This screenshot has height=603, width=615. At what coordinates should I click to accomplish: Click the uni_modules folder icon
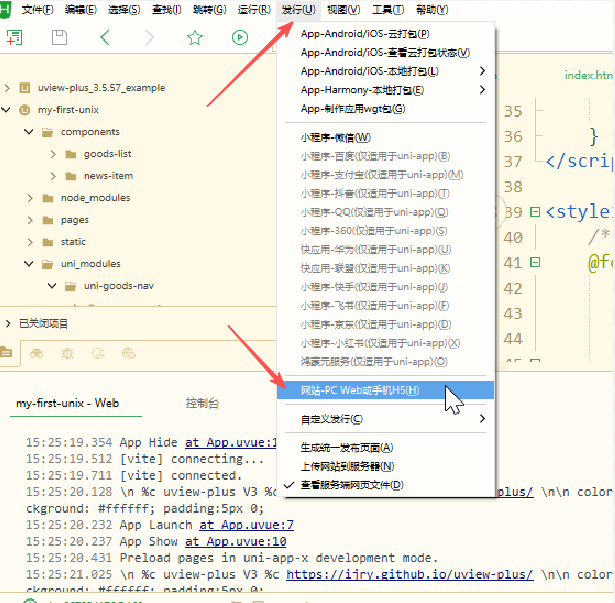(x=47, y=264)
